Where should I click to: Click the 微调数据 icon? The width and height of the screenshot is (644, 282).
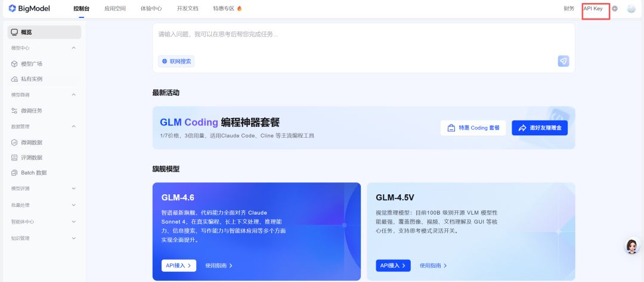[x=14, y=142]
